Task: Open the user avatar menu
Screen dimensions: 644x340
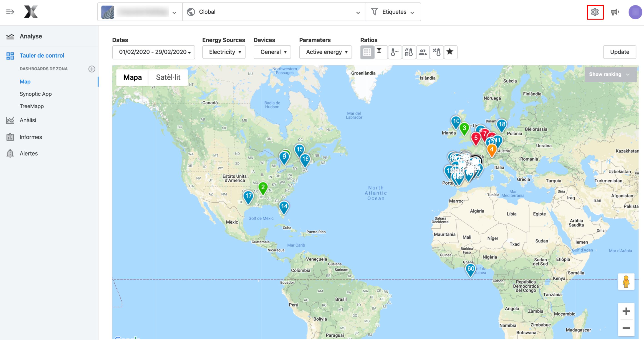Action: pyautogui.click(x=635, y=12)
